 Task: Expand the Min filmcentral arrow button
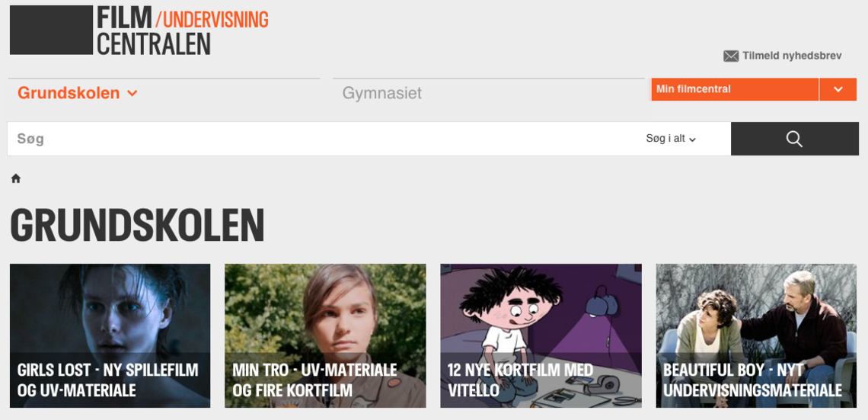tap(838, 89)
